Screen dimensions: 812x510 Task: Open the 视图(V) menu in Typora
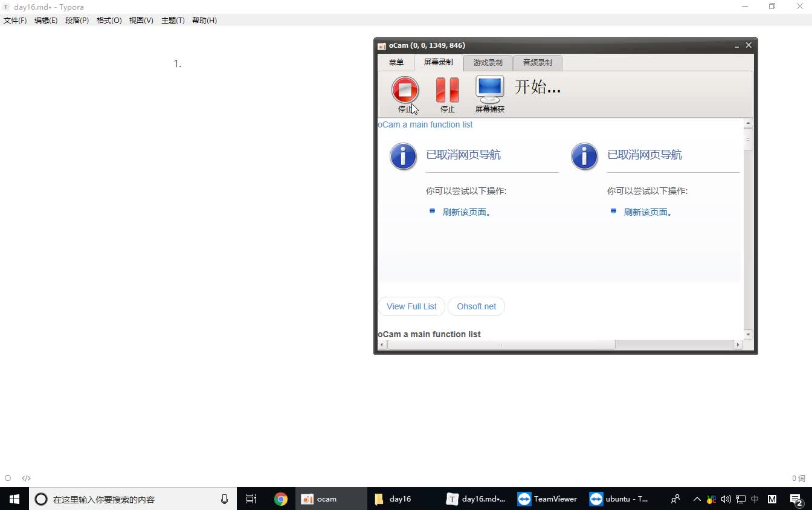click(x=141, y=21)
